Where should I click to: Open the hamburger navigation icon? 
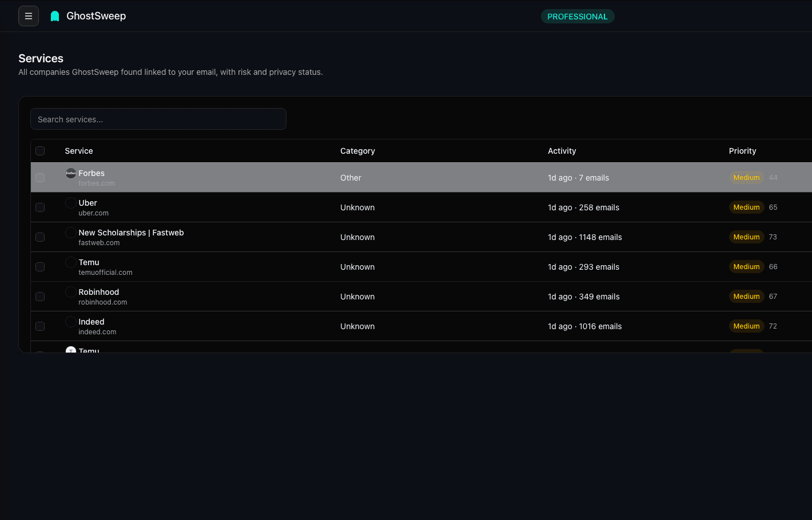point(29,16)
